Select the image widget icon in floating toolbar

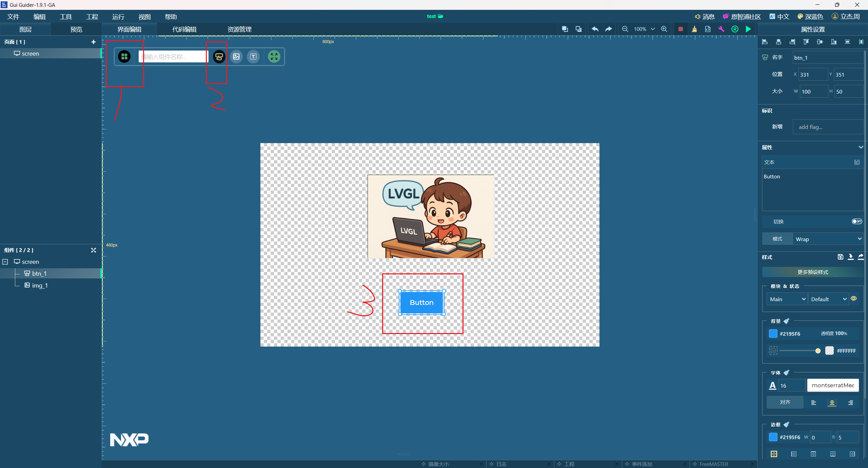(236, 57)
